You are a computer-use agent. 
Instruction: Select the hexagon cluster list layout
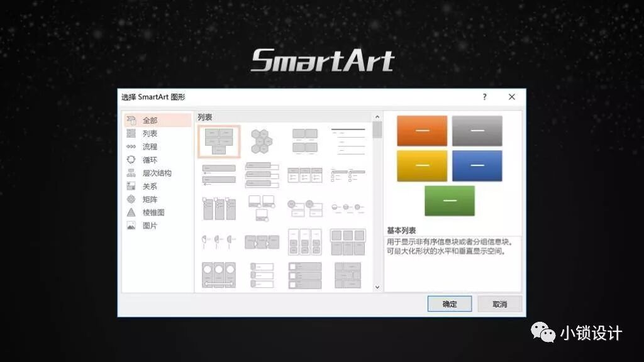click(x=262, y=141)
